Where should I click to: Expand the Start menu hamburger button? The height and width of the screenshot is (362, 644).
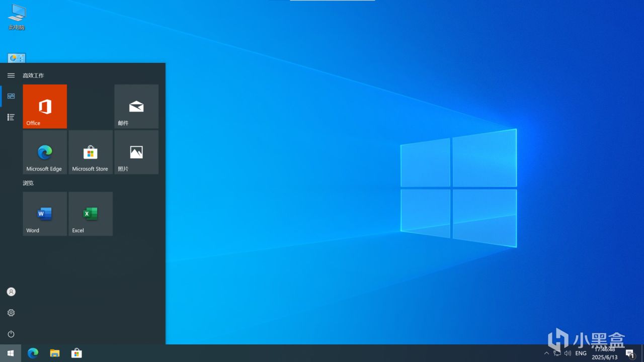[11, 75]
